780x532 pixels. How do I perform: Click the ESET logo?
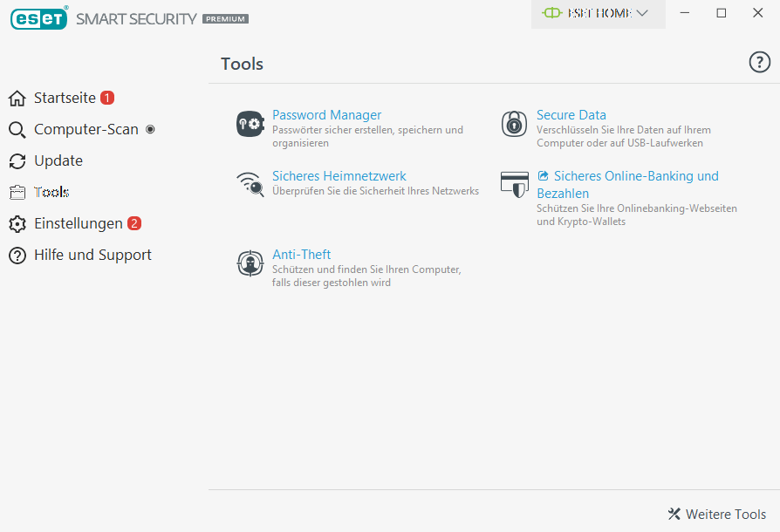(x=38, y=18)
